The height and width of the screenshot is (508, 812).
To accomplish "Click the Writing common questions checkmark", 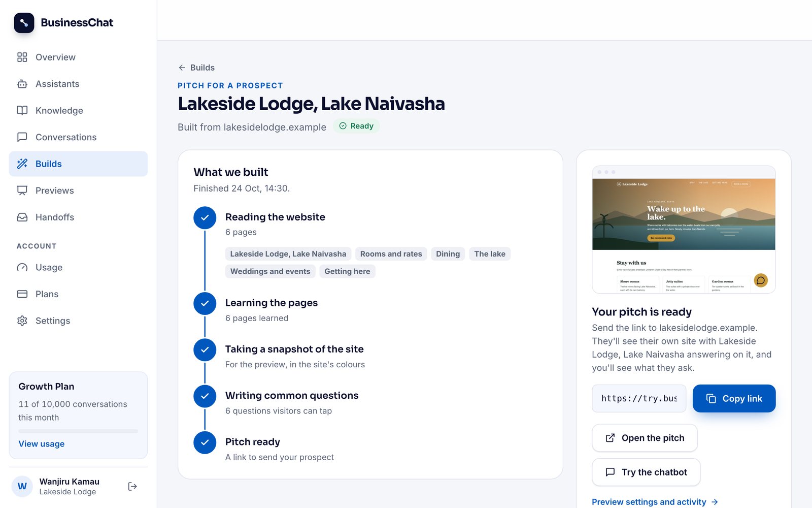I will pyautogui.click(x=205, y=396).
